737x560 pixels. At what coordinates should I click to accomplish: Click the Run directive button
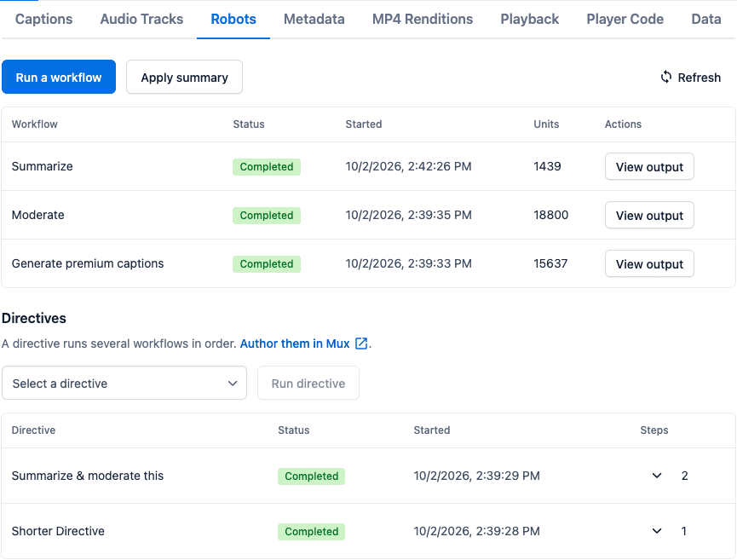[x=308, y=384]
